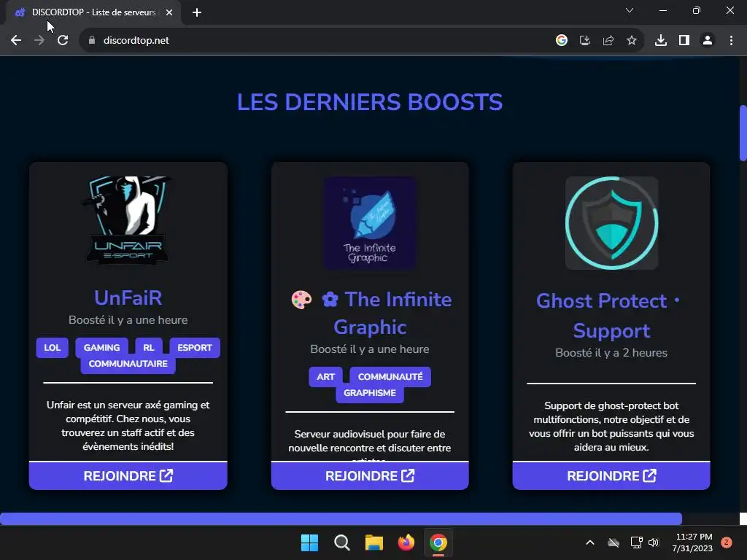Select the COMMUNAUTAIRE tag
Image resolution: width=747 pixels, height=560 pixels.
tap(128, 364)
